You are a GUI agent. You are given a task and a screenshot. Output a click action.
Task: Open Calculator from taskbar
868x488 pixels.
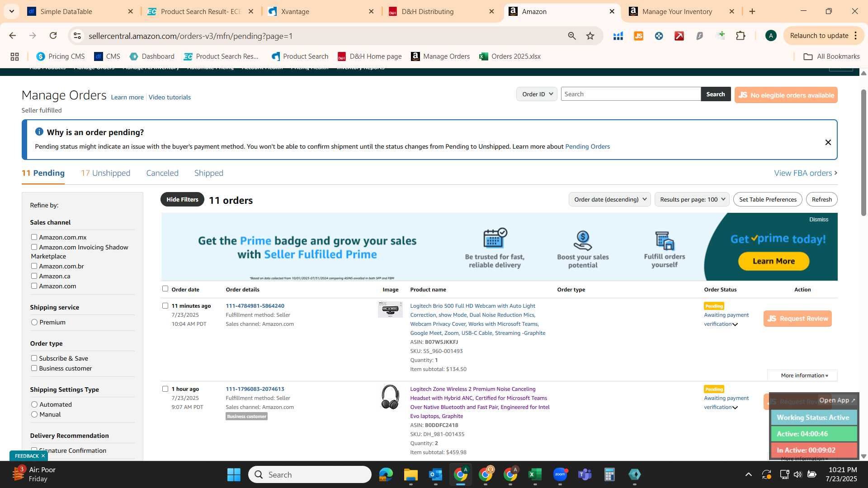pos(609,474)
